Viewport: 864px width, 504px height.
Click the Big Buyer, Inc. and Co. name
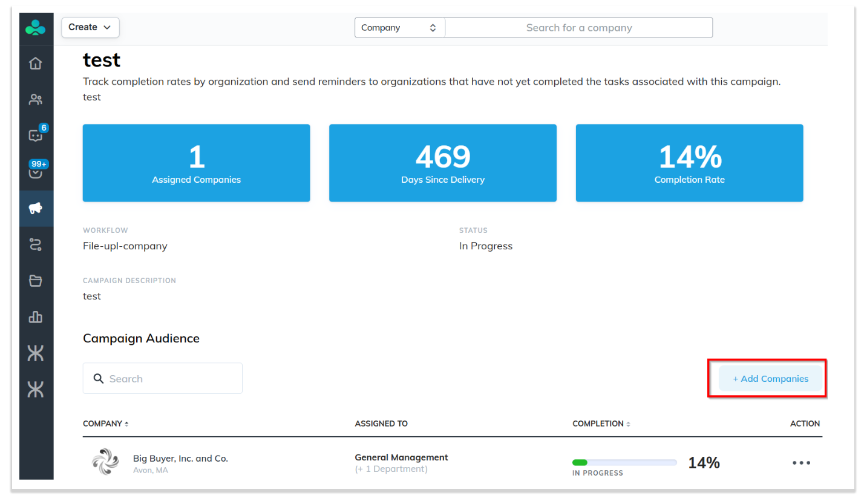click(180, 459)
